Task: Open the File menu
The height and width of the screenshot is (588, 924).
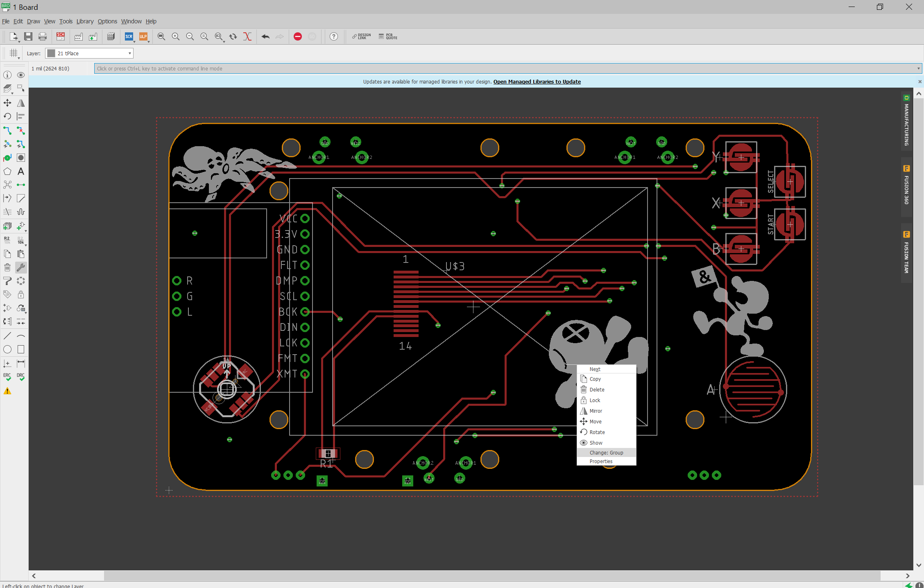Action: [6, 21]
